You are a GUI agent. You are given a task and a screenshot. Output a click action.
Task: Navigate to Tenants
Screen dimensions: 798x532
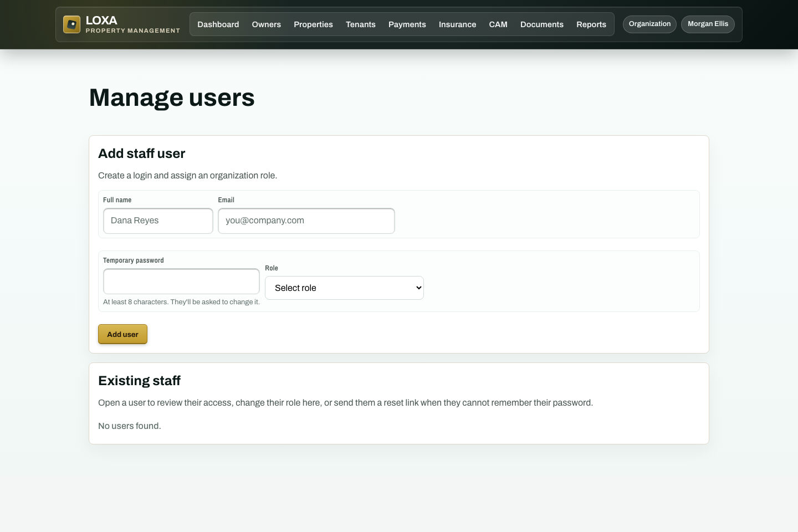[361, 24]
